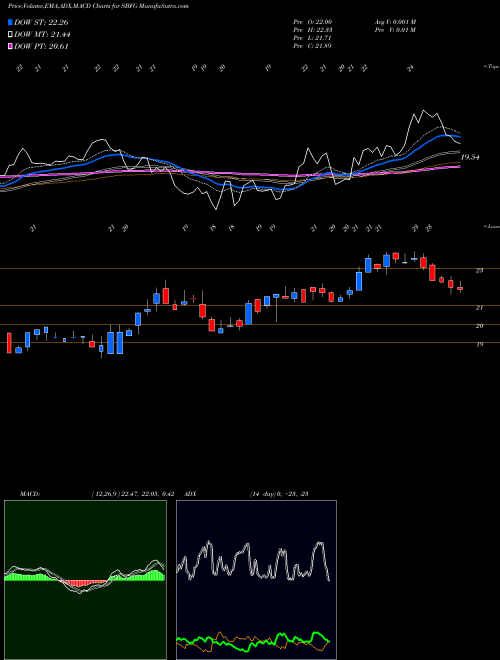Screen dimensions: 500x660
Task: Click the white DOW MT legend swatch
Action: tap(11, 35)
